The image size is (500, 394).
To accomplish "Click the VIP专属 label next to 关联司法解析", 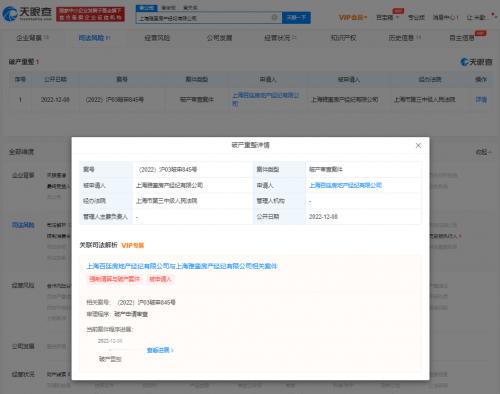I will coord(132,245).
